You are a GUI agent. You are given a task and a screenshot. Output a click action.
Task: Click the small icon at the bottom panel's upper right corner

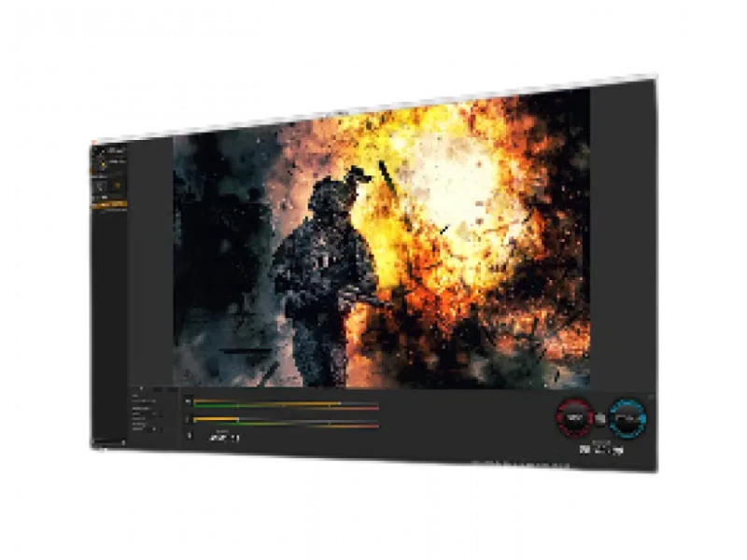(651, 397)
